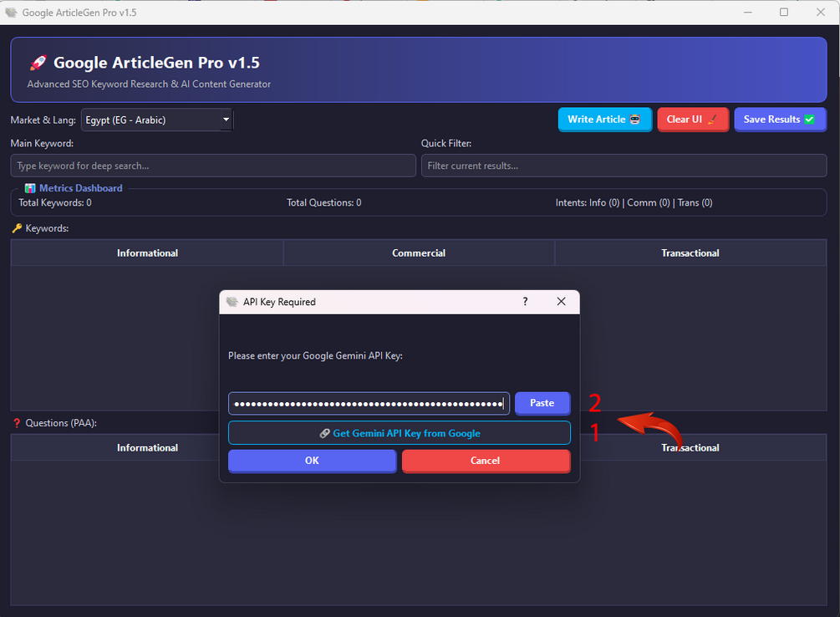
Task: Cancel the API Key Required dialog
Action: pos(486,461)
